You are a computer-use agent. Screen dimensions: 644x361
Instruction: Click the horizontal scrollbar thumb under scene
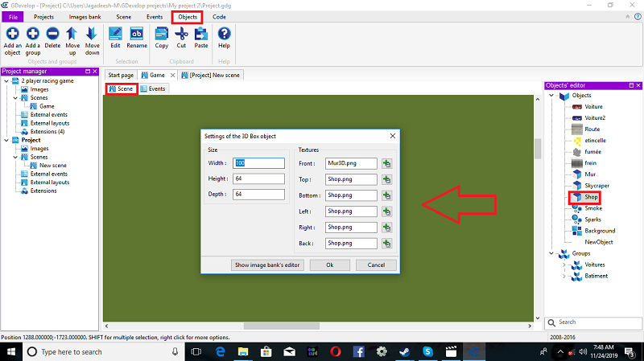coord(281,326)
